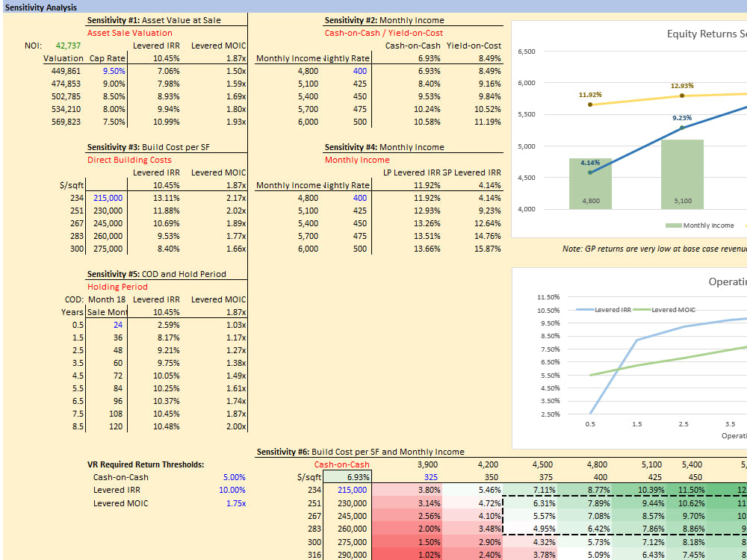Select the 12.93% data label on equity chart

(682, 87)
